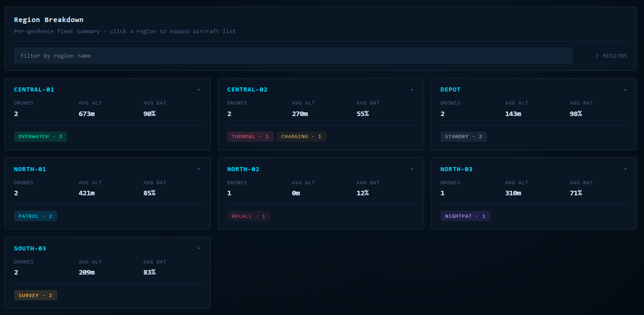Open the CENTRAL-02 region title
Screen dimensions: 644x315
point(247,89)
